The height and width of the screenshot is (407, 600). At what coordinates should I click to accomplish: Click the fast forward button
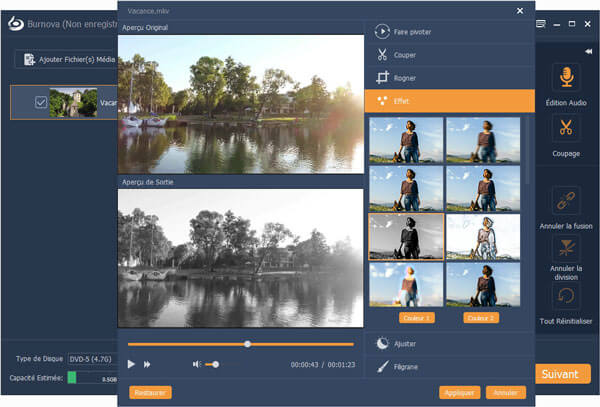coord(147,364)
